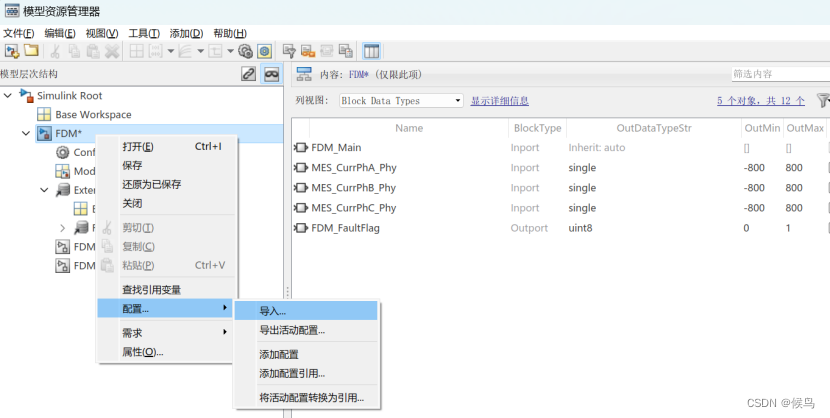Toggle the show masked subsystems mask icon
Screen dimensions: 830x418
[x=272, y=74]
